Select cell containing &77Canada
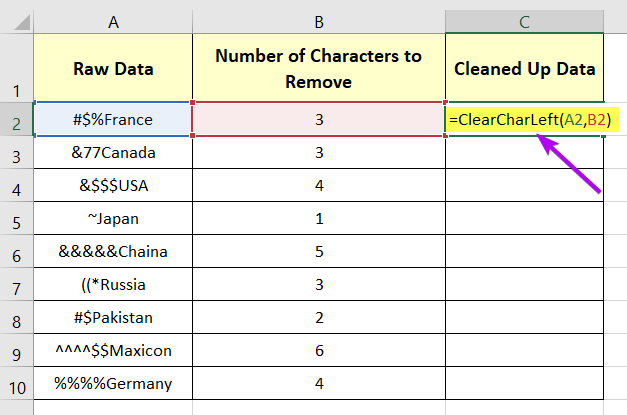Screen dimensions: 627x415 point(113,152)
